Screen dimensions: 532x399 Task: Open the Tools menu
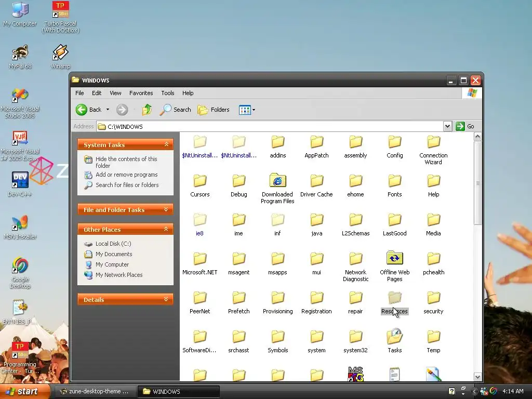(168, 93)
